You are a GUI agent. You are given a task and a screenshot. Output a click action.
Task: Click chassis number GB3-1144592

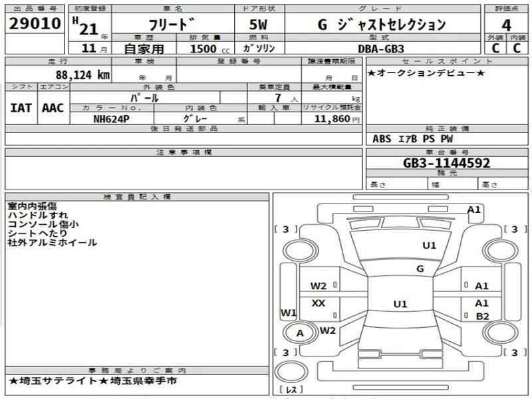446,163
